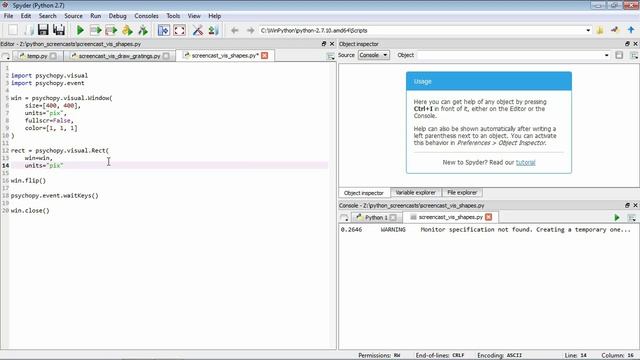Go to parent directory with blue up arrow
640x360 pixels.
[631, 30]
